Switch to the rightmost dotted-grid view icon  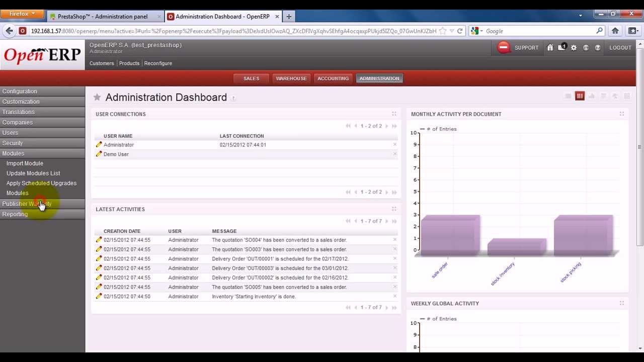(627, 96)
